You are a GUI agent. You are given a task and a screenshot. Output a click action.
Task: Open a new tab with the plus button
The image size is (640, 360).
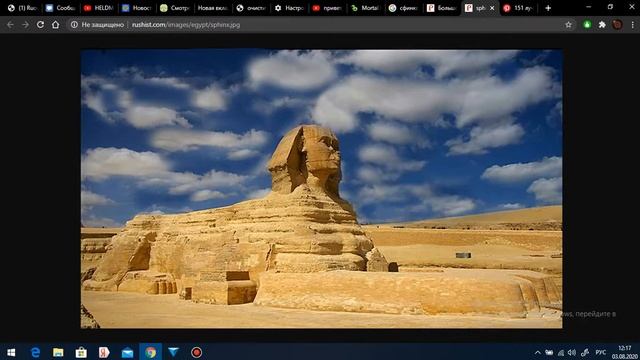548,8
